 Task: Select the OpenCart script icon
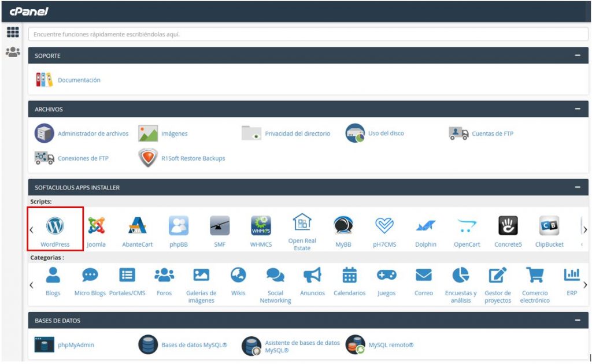[467, 225]
